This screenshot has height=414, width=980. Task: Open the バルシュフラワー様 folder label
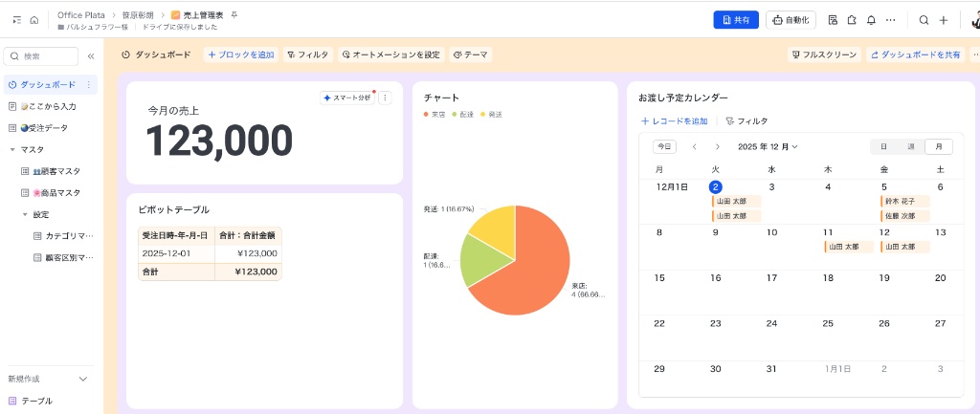click(93, 27)
